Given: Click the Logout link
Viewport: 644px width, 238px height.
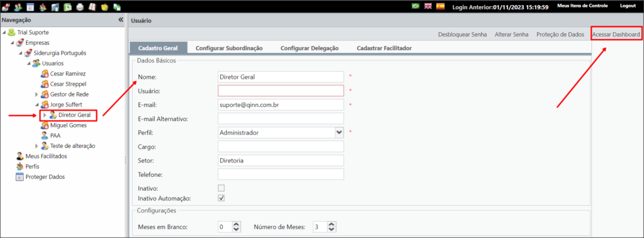Looking at the screenshot, I should click(x=628, y=6).
